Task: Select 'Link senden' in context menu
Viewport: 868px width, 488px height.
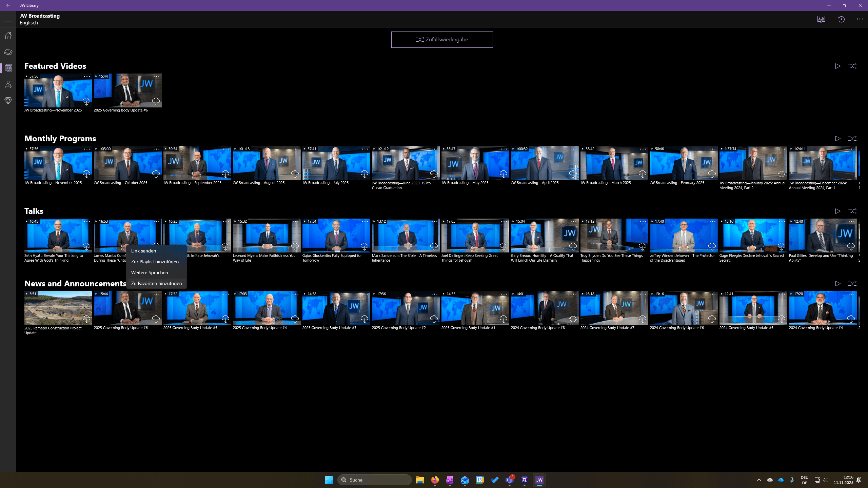Action: coord(156,251)
